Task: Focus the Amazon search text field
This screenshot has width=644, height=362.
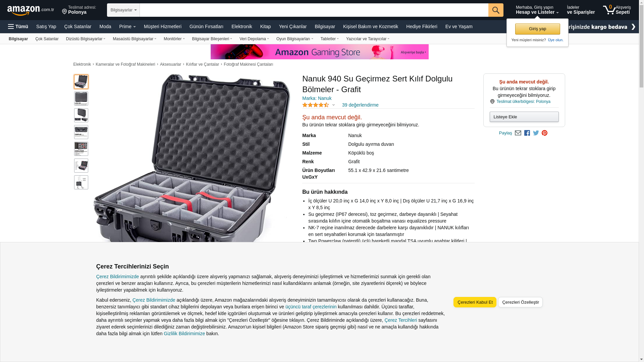Action: 314,10
